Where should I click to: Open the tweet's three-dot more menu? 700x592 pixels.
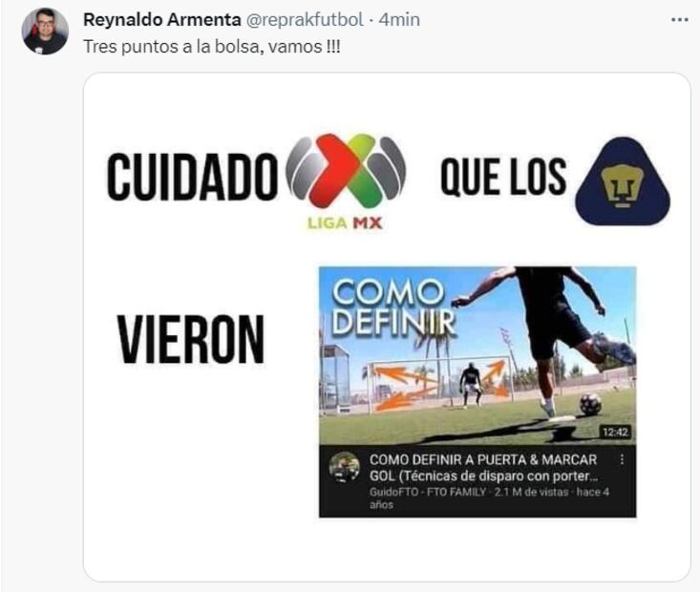[x=679, y=20]
